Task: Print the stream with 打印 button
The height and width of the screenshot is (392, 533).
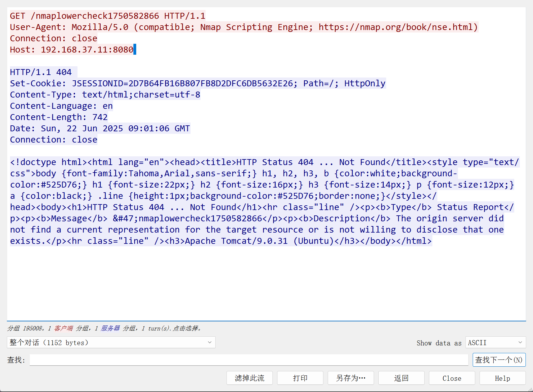Action: click(x=300, y=378)
